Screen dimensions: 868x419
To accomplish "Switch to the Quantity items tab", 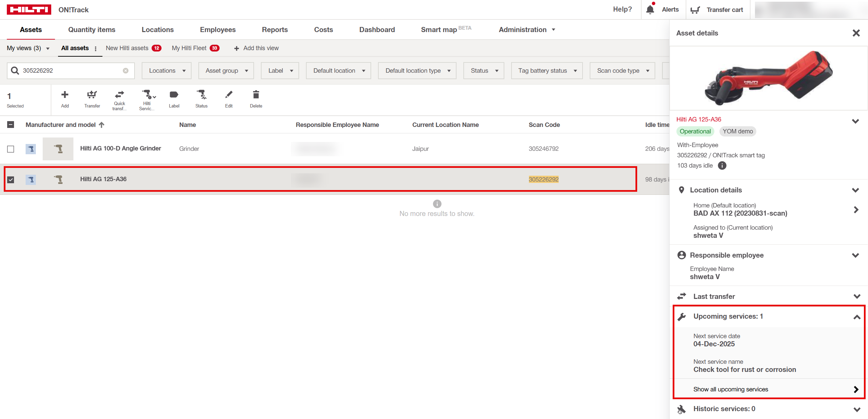I will 91,30.
